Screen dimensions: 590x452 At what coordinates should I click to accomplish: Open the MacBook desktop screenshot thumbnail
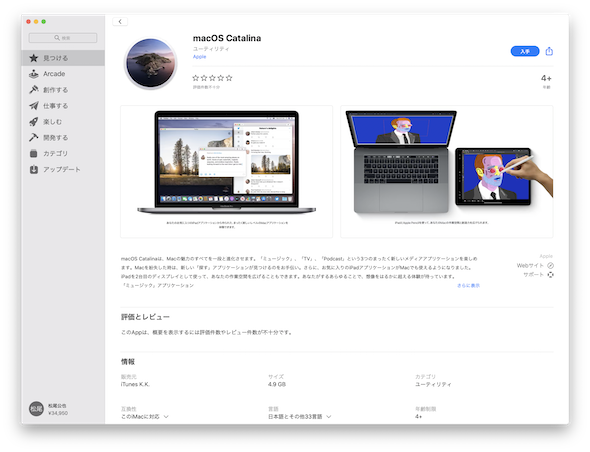click(x=227, y=171)
